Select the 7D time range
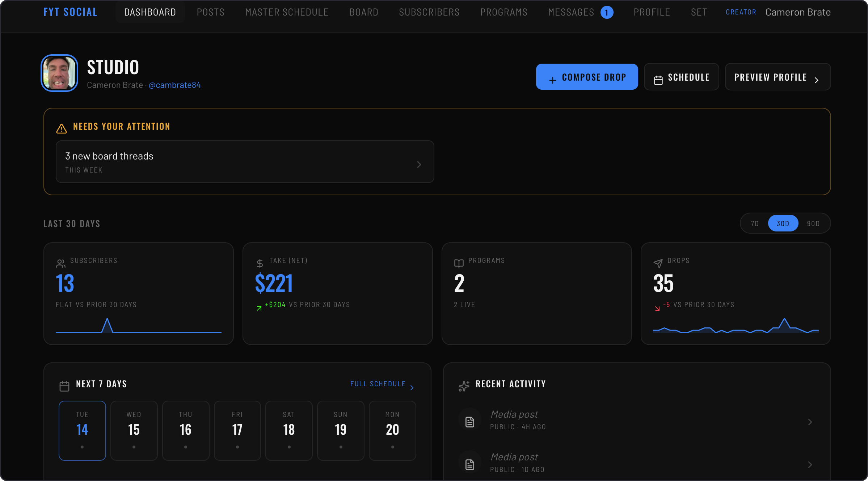This screenshot has width=868, height=481. click(755, 224)
